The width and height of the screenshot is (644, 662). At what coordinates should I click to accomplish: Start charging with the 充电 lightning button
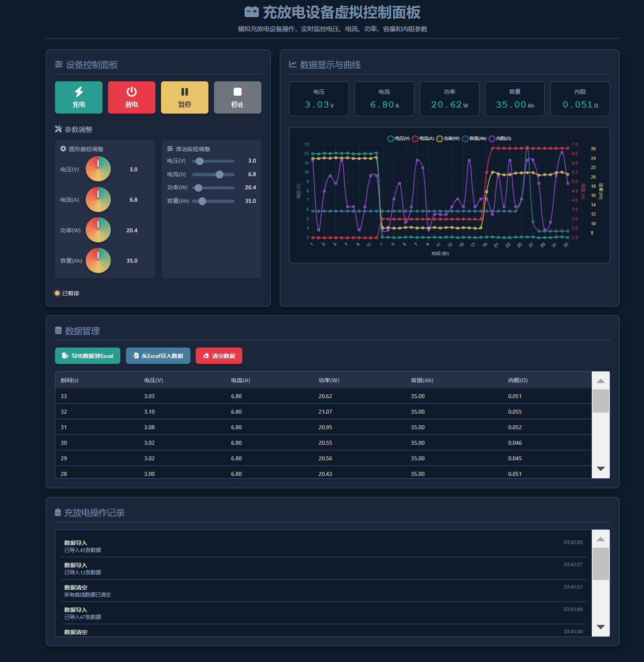tap(79, 98)
